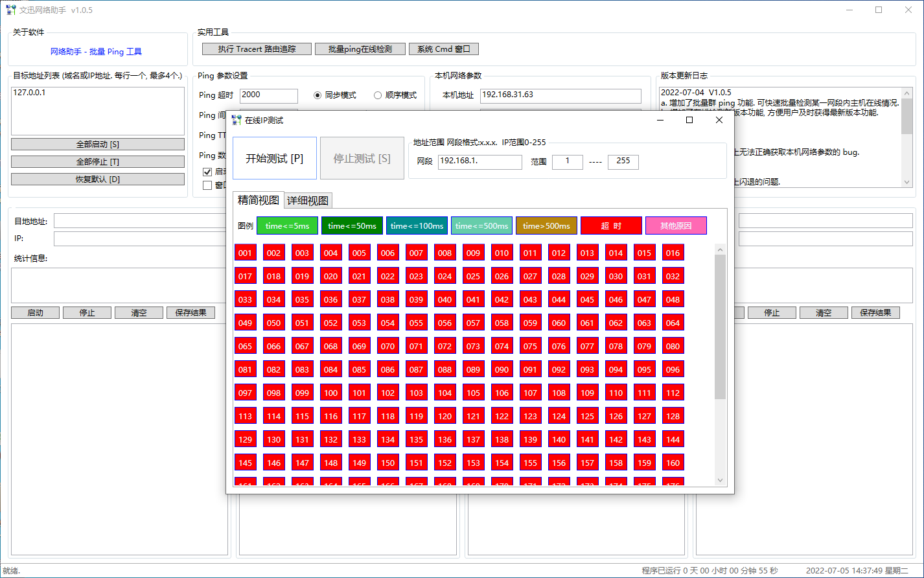Click IP cell 001
Image resolution: width=924 pixels, height=578 pixels.
point(246,253)
